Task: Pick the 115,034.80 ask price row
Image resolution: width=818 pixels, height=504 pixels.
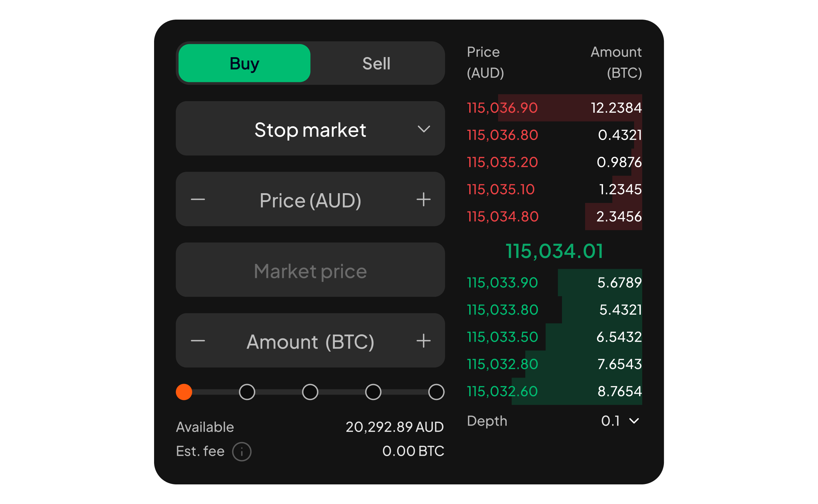Action: pyautogui.click(x=554, y=216)
